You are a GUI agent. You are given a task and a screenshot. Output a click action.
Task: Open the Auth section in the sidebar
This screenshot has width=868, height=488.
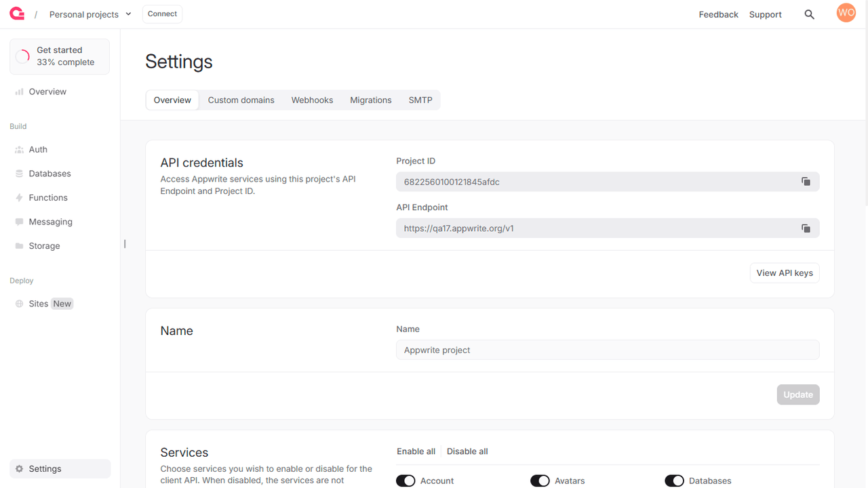tap(37, 149)
